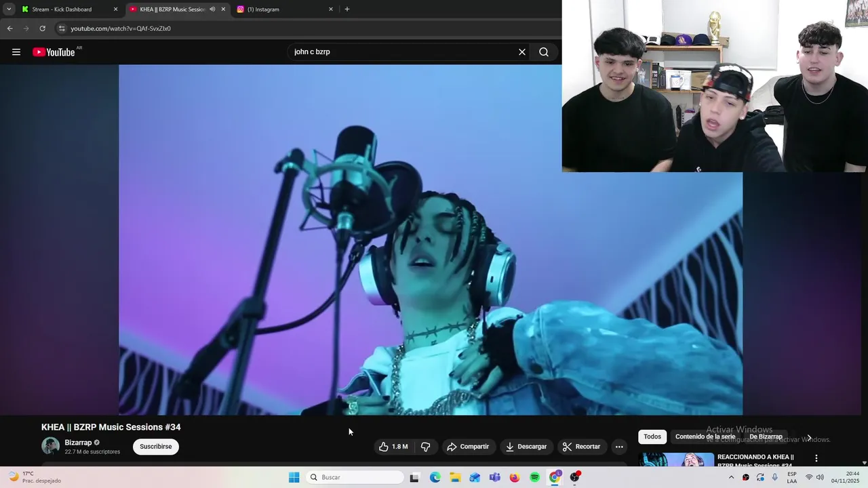
Task: Go to the YouTube home logo
Action: pyautogui.click(x=54, y=52)
